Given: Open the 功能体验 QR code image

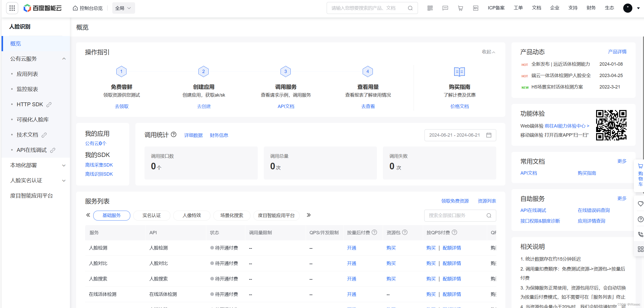Looking at the screenshot, I should tap(611, 125).
